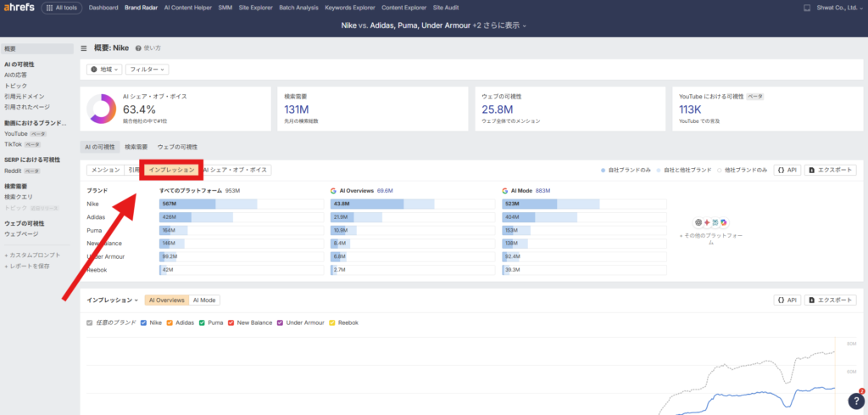Click the Ahrefs logo
This screenshot has width=868, height=415.
pos(19,8)
